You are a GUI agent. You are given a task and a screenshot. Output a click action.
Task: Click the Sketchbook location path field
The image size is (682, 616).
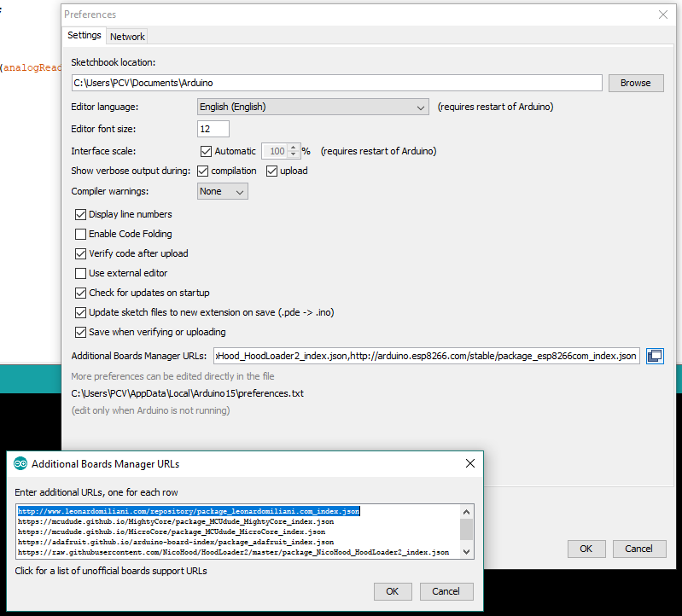coord(336,83)
